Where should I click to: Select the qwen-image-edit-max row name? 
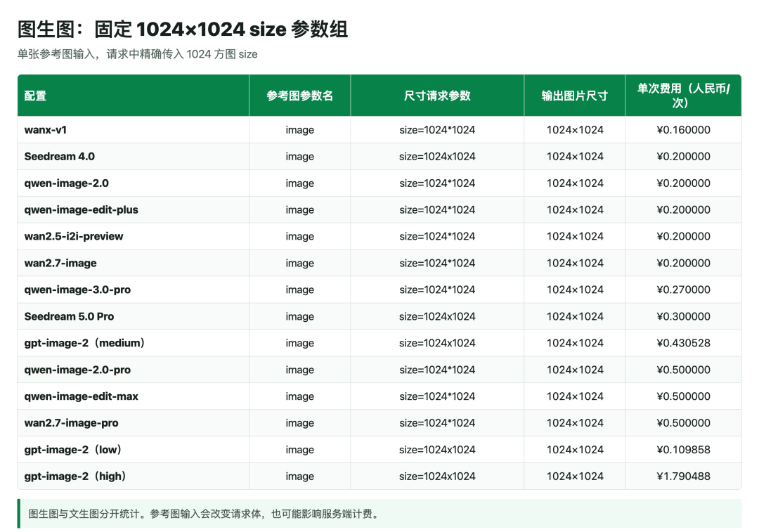click(x=82, y=396)
